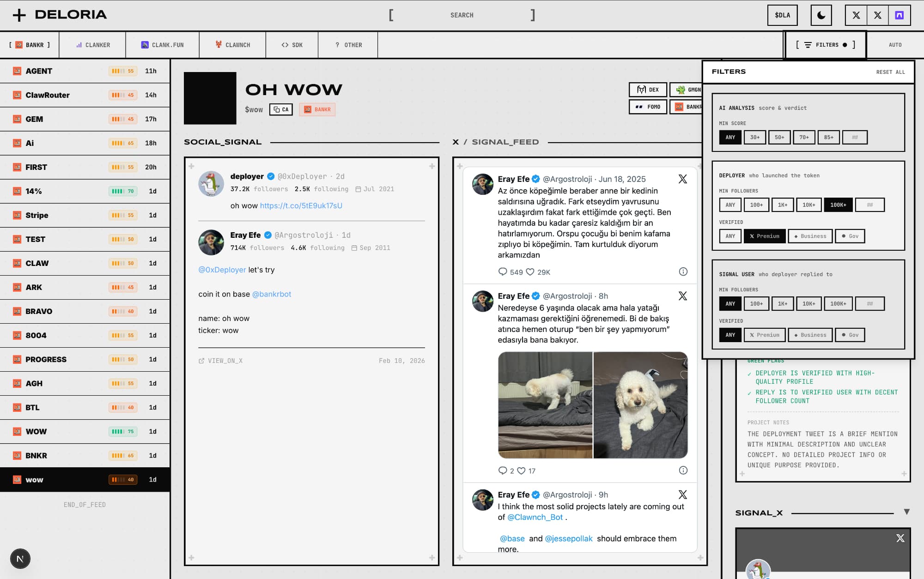Copy the contract address via CA icon

281,109
